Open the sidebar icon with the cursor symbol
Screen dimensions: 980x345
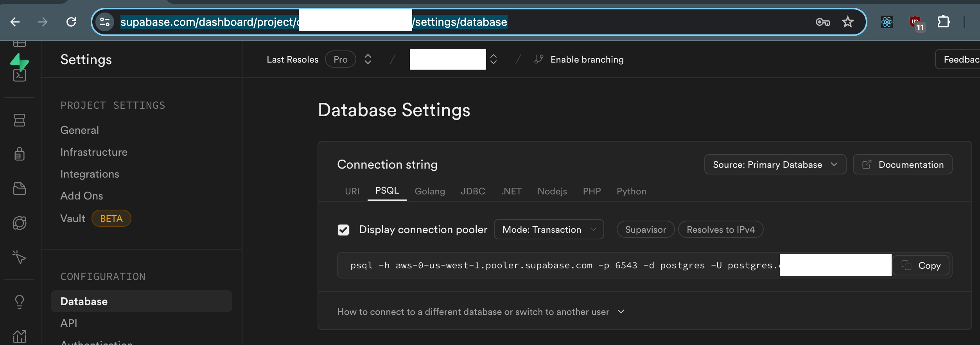[20, 257]
